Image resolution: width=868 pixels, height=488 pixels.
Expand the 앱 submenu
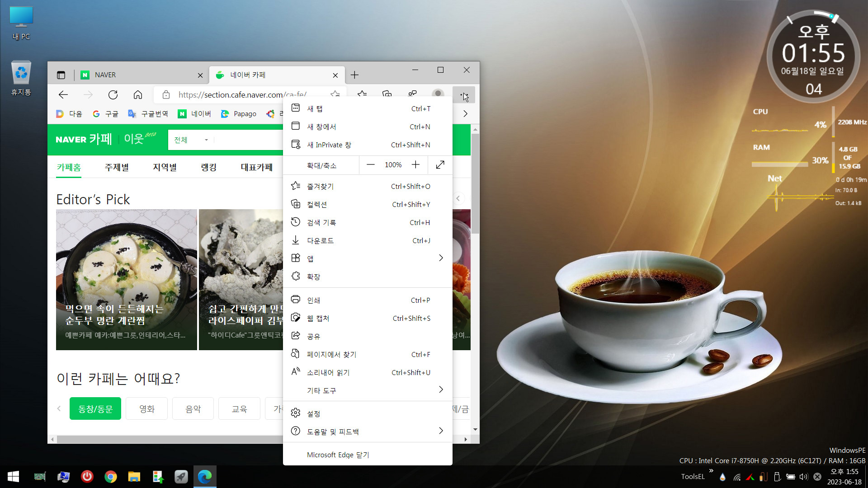point(368,258)
